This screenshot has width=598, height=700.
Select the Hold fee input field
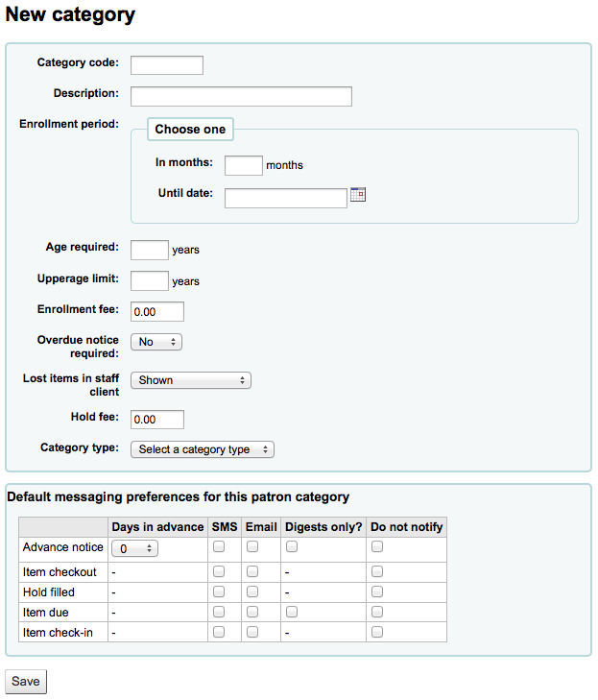(157, 420)
